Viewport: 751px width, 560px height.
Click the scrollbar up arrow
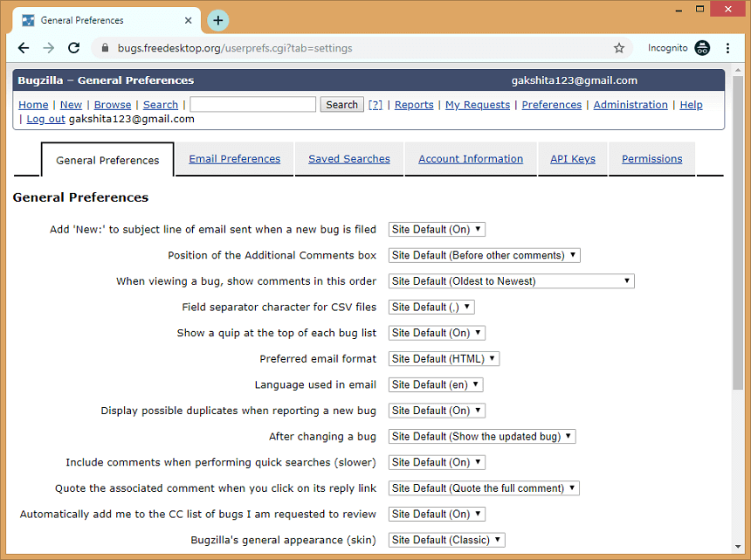click(738, 71)
